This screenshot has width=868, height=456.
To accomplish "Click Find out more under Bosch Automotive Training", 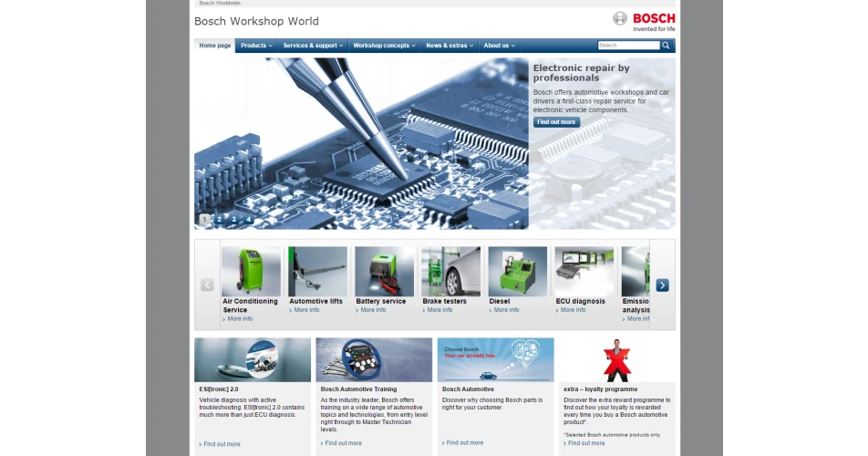I will 342,443.
